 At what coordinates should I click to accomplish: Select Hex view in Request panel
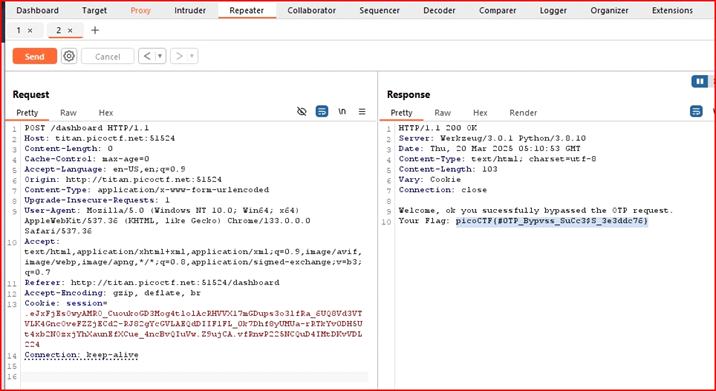click(106, 112)
